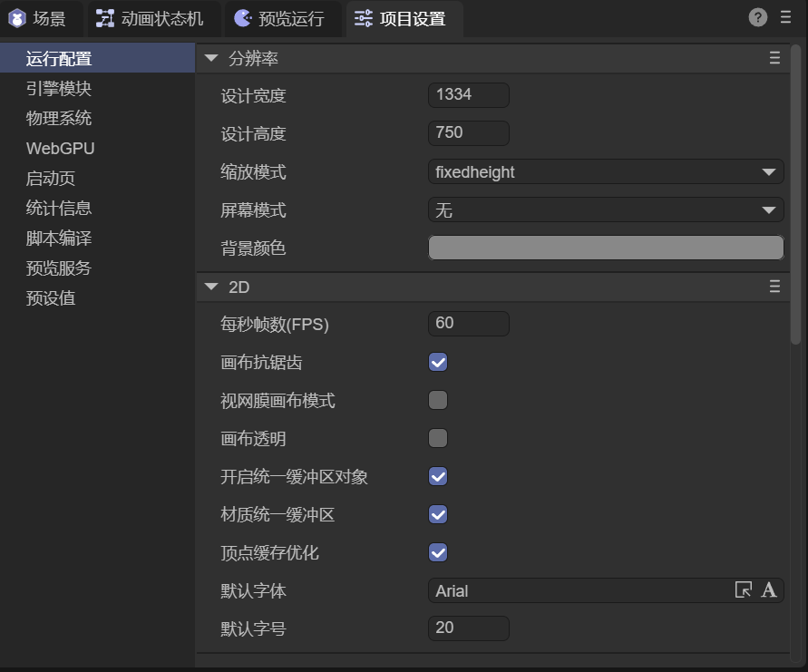
Task: Open the 物理系统 settings category
Action: coord(59,119)
